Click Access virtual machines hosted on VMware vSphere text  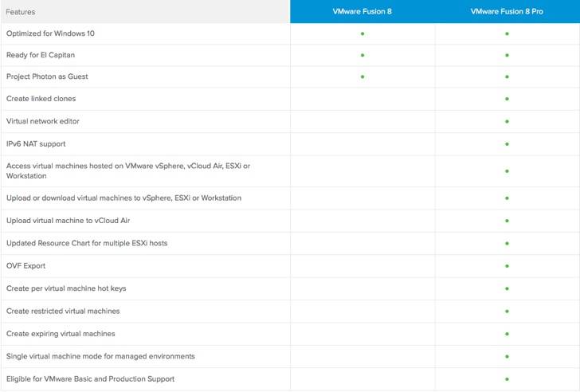tap(128, 171)
